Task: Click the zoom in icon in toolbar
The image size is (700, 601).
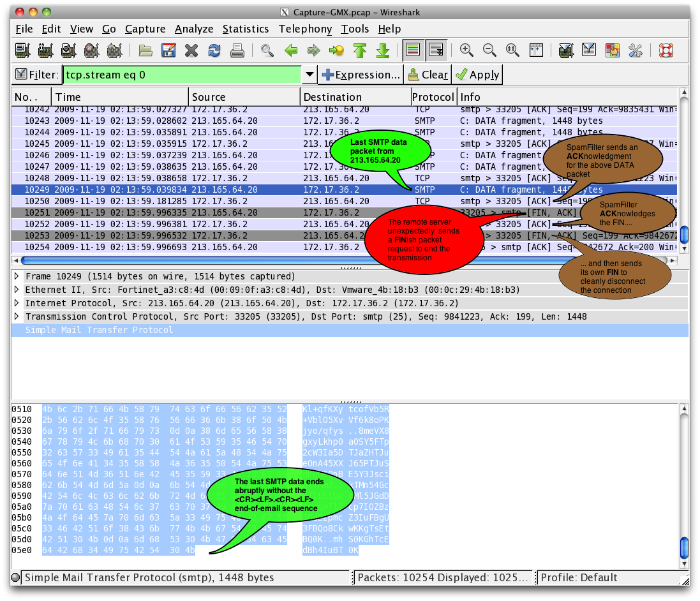Action: tap(466, 50)
